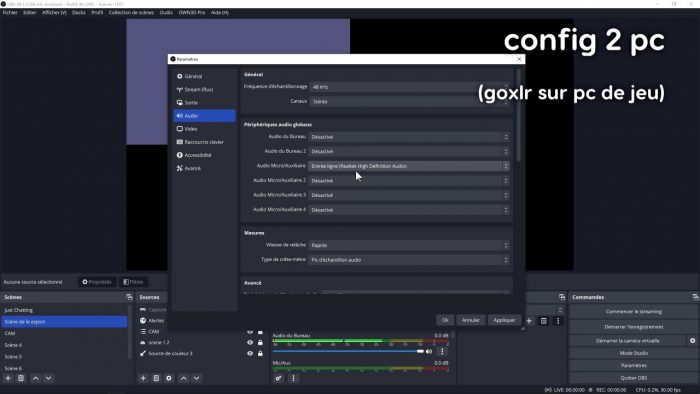Open the Collection de scènes menu
The width and height of the screenshot is (700, 394).
tap(131, 12)
